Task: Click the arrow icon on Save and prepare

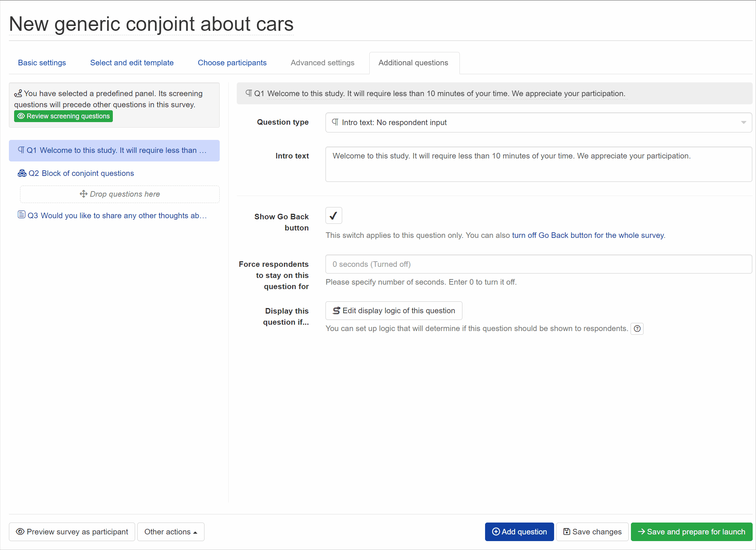Action: click(641, 531)
